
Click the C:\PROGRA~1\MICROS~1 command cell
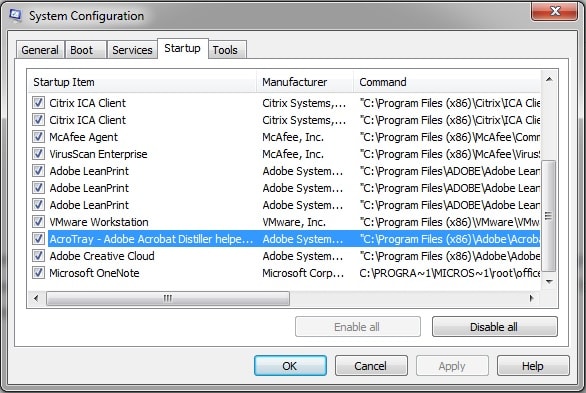click(450, 273)
